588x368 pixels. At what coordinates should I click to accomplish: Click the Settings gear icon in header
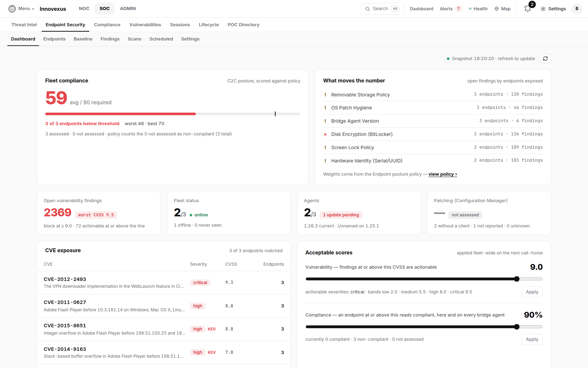click(x=543, y=9)
